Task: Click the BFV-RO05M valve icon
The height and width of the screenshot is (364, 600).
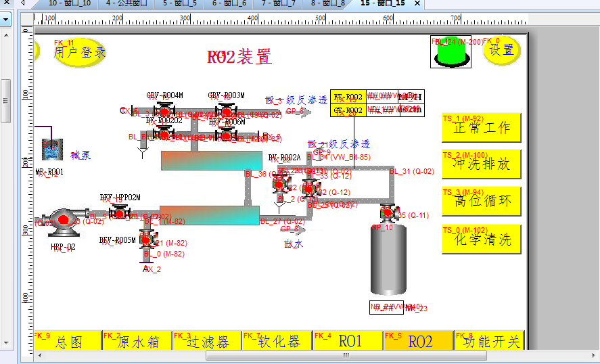Action: [x=147, y=243]
